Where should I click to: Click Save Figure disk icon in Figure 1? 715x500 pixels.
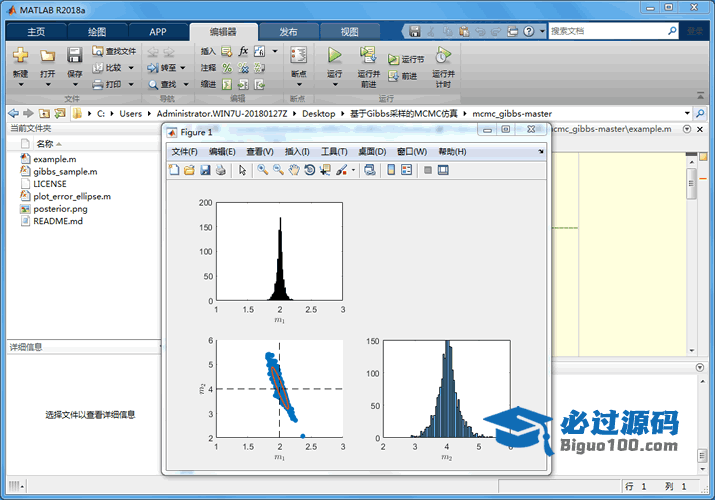pos(205,170)
